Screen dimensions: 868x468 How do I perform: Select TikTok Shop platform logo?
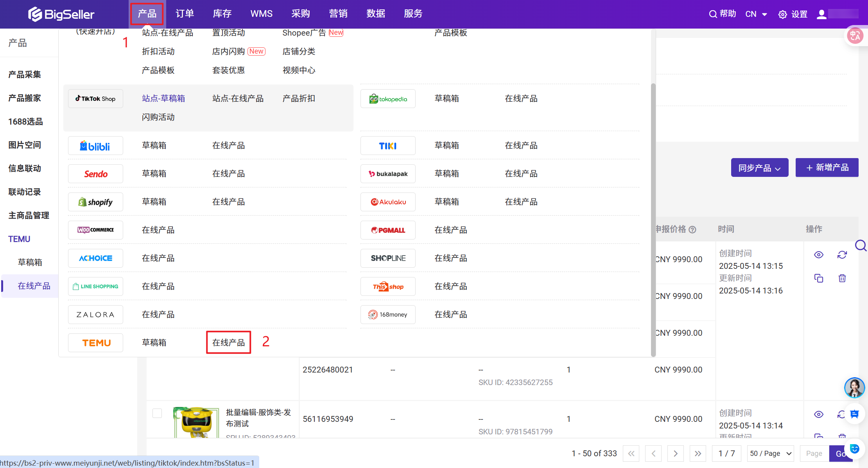pos(95,99)
